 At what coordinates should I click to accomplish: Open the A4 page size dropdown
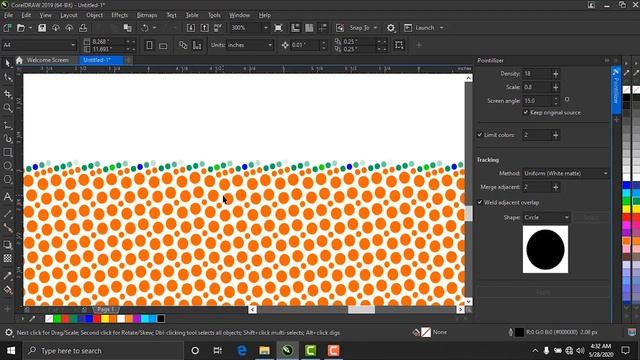pyautogui.click(x=73, y=45)
